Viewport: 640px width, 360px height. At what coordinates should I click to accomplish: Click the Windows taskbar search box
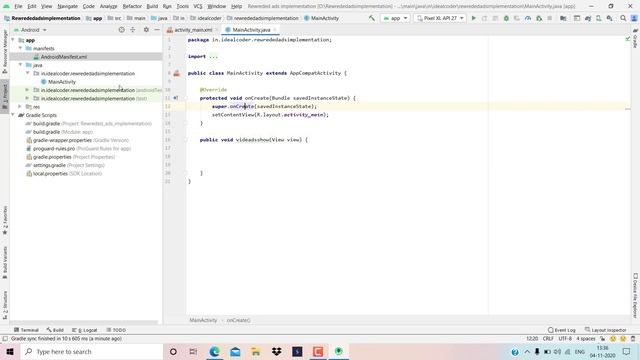click(92, 351)
